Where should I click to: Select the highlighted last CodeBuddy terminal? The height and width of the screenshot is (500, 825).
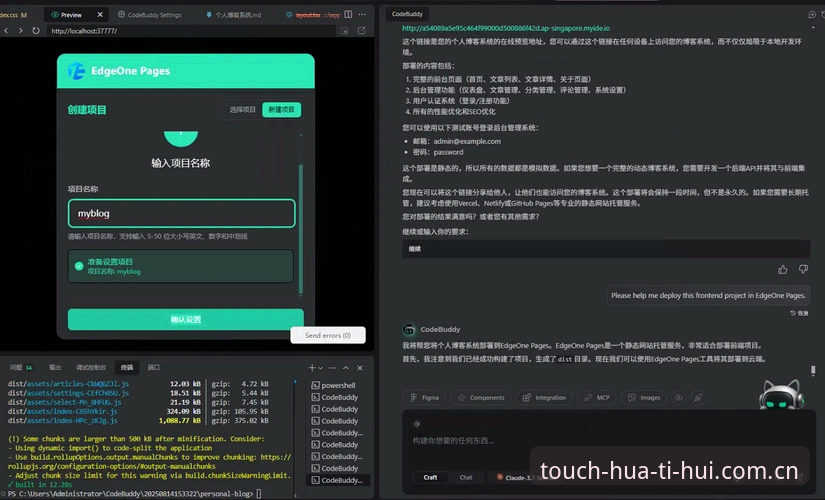click(338, 480)
